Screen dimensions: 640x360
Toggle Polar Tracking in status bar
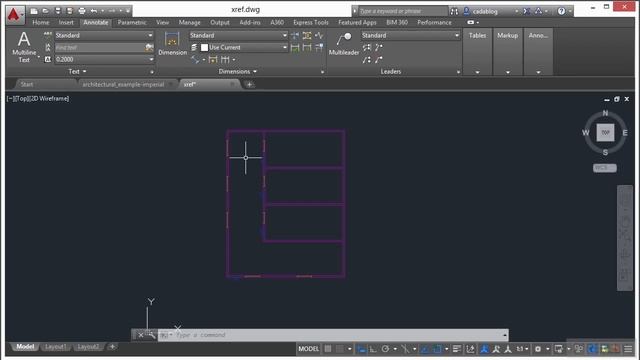385,349
